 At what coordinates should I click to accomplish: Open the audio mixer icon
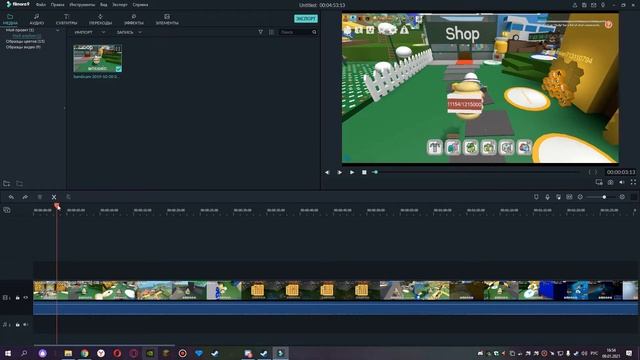pos(558,197)
